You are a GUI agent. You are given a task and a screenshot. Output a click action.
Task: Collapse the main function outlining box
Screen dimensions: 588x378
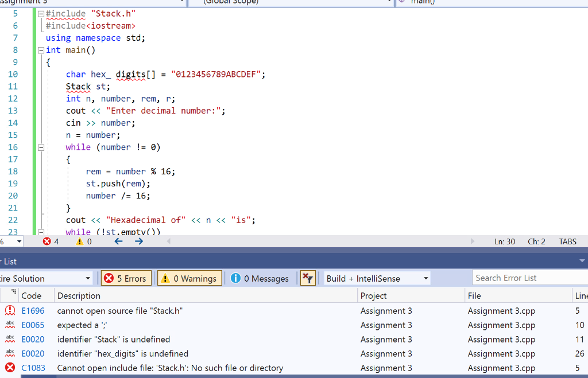pos(40,50)
